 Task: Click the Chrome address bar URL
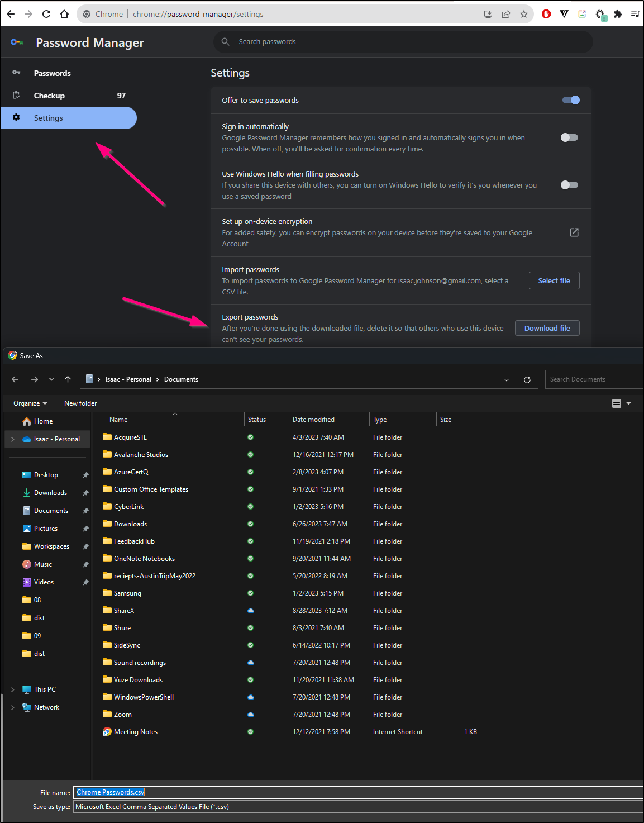coord(198,14)
